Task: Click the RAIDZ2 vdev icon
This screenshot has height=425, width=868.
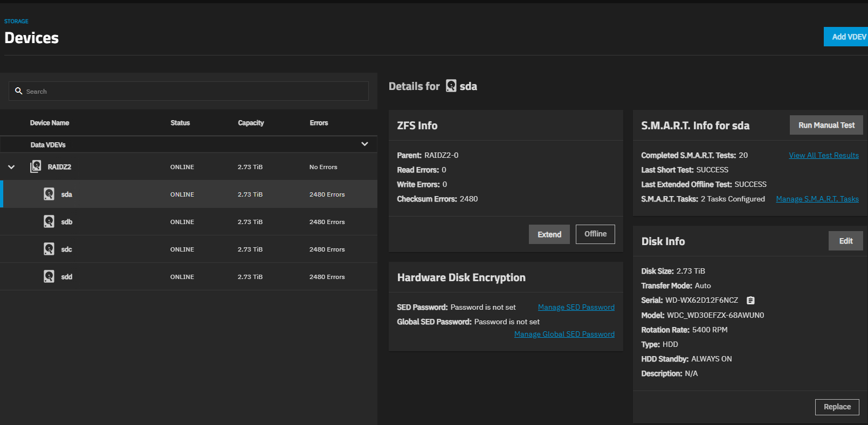Action: [x=36, y=166]
